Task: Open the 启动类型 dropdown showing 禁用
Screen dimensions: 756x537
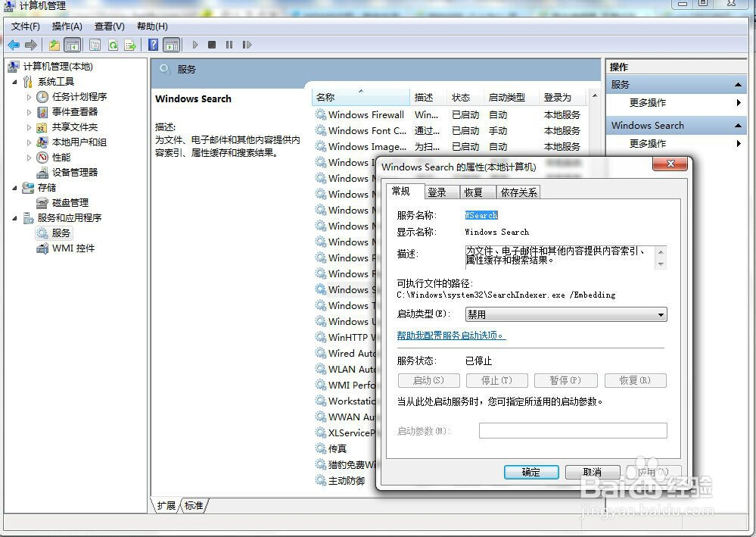Action: pos(566,314)
